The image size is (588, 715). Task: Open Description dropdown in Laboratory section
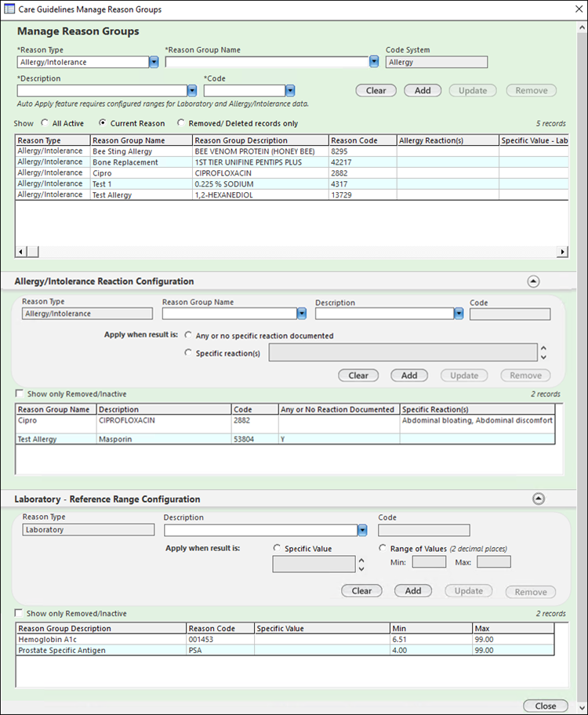[362, 530]
